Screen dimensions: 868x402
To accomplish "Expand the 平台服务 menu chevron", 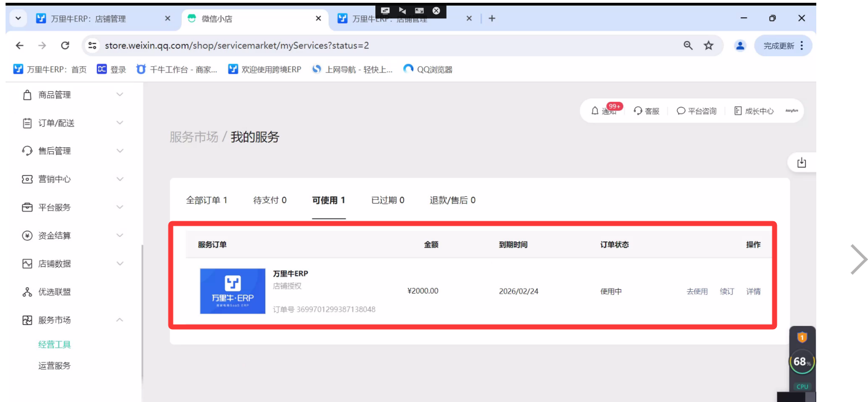I will click(120, 207).
